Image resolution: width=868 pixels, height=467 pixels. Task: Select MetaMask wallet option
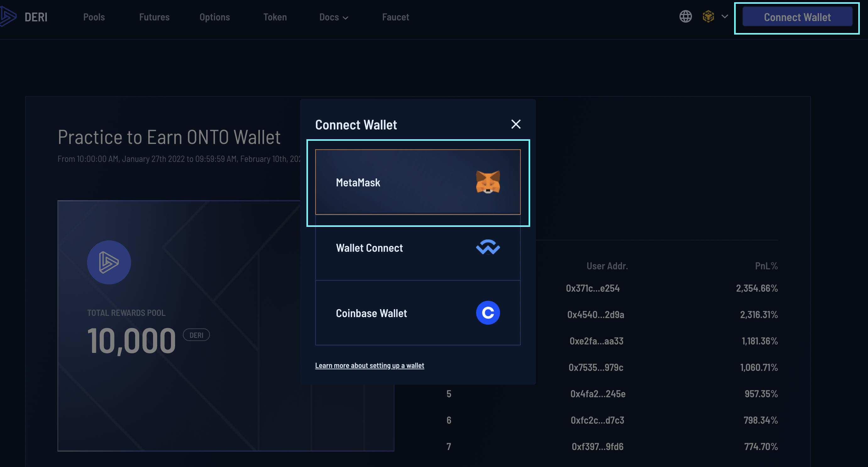click(x=418, y=182)
